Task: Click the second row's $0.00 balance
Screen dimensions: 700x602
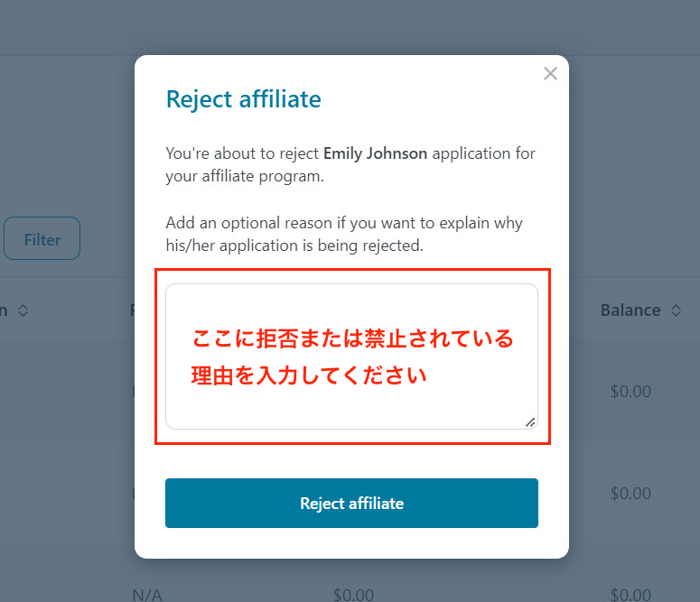Action: tap(630, 494)
